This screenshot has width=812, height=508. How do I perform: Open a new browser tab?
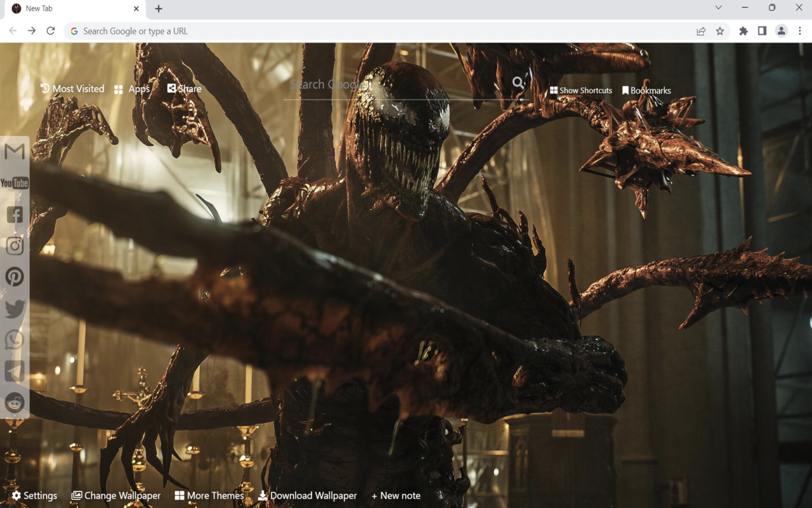[x=159, y=9]
